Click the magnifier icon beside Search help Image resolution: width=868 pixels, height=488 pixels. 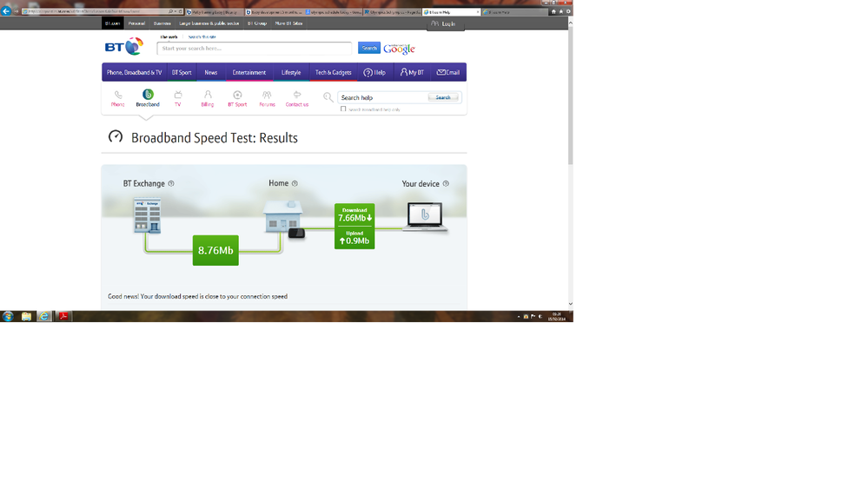tap(328, 97)
